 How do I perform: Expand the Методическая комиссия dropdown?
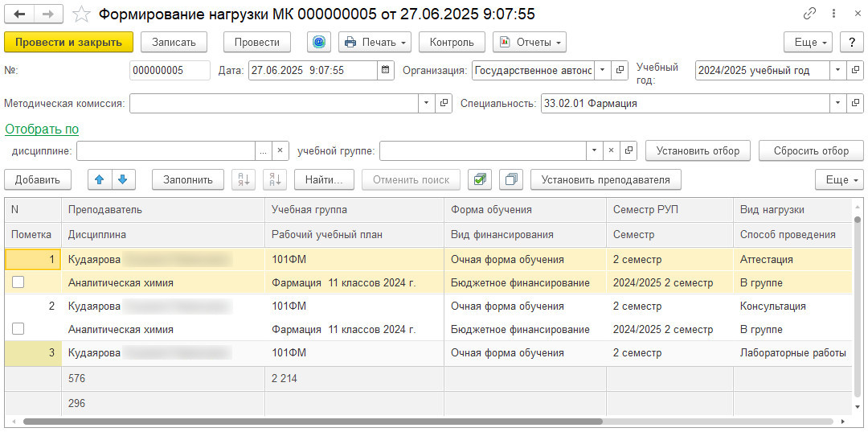426,104
